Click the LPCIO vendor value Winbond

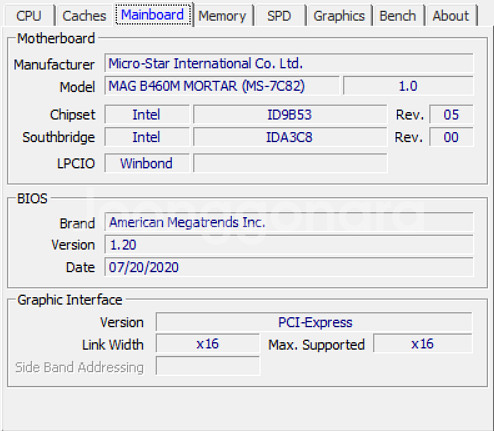(x=147, y=163)
